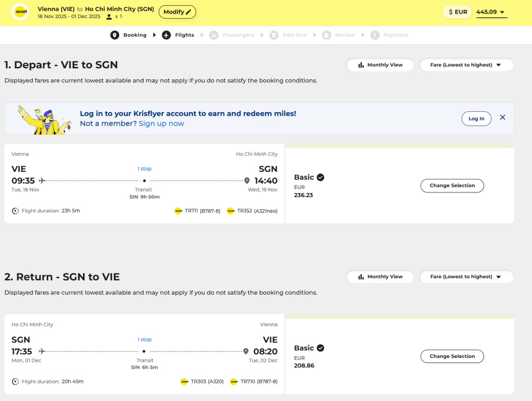Screen dimensions: 532x401
Task: Dismiss the Krisflyer login banner
Action: point(502,117)
